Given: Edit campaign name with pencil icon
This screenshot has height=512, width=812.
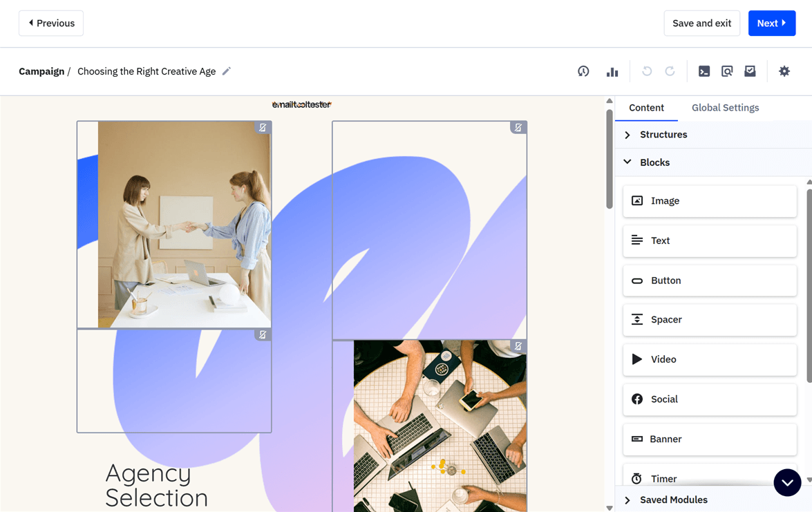Looking at the screenshot, I should pyautogui.click(x=226, y=71).
